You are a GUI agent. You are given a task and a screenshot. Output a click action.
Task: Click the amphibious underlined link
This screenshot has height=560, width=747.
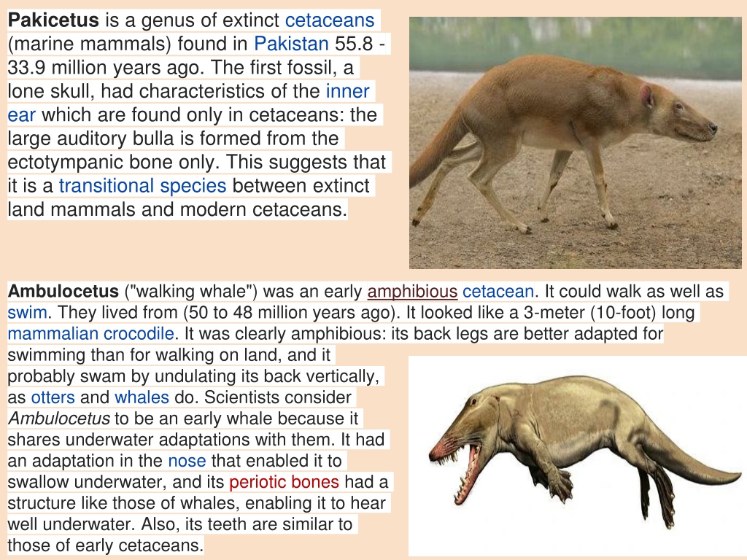[x=413, y=292]
